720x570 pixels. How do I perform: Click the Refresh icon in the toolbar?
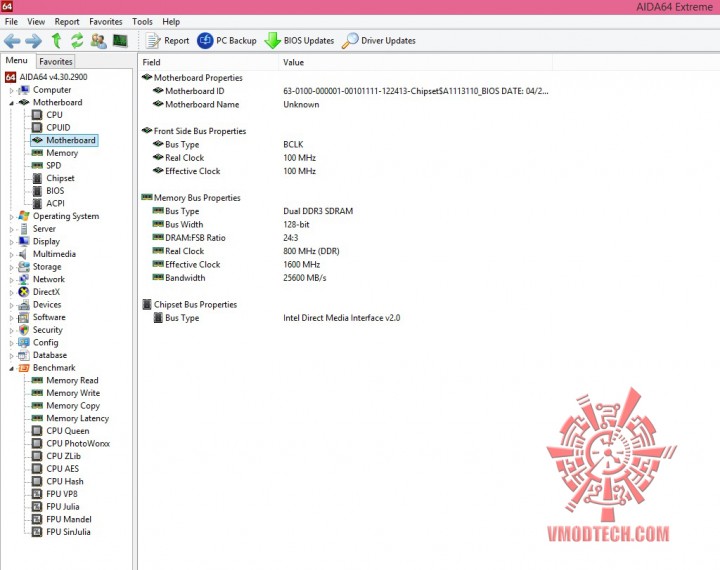tap(77, 41)
